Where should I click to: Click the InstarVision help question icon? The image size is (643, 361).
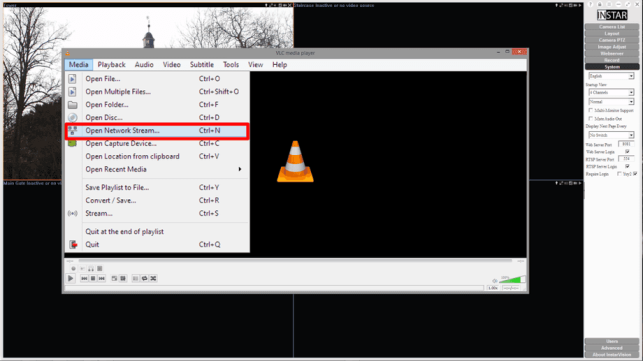591,4
